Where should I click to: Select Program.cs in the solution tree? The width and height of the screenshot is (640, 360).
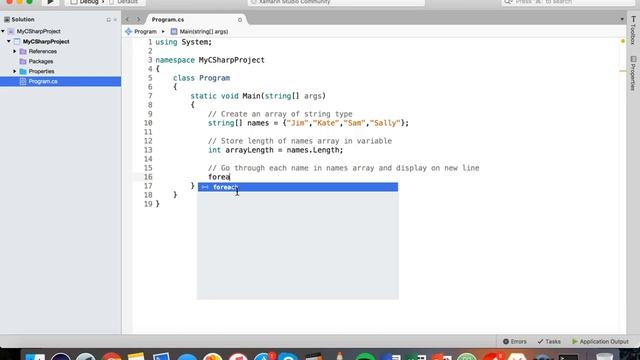pyautogui.click(x=60, y=81)
